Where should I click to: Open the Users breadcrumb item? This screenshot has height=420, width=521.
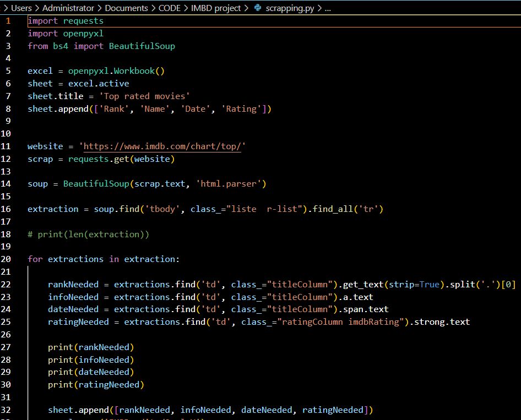coord(21,8)
